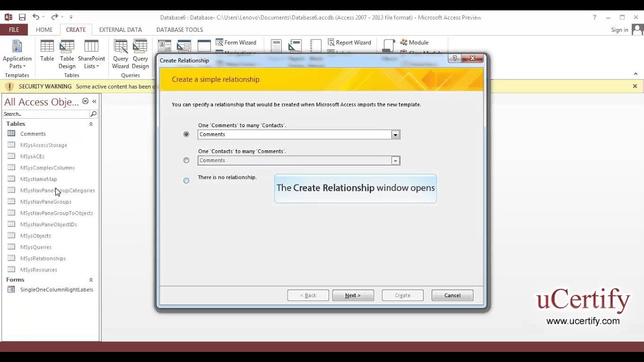
Task: Click the Form icon in ribbon
Action: (165, 46)
